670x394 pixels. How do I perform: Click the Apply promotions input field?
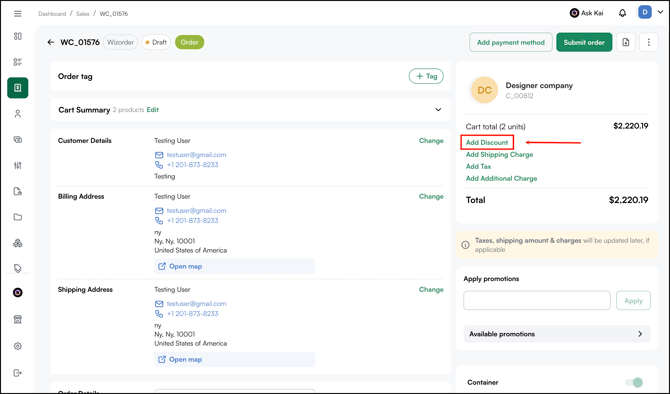pyautogui.click(x=537, y=301)
